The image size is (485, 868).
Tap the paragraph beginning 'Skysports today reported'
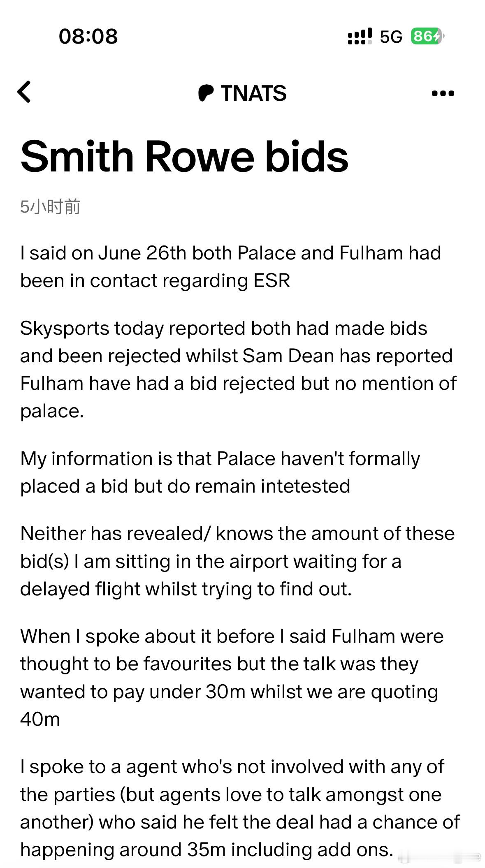(x=238, y=370)
